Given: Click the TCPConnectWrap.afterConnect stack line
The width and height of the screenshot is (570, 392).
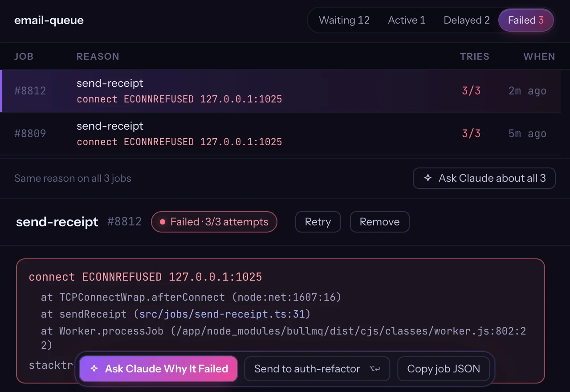Looking at the screenshot, I should coord(191,297).
